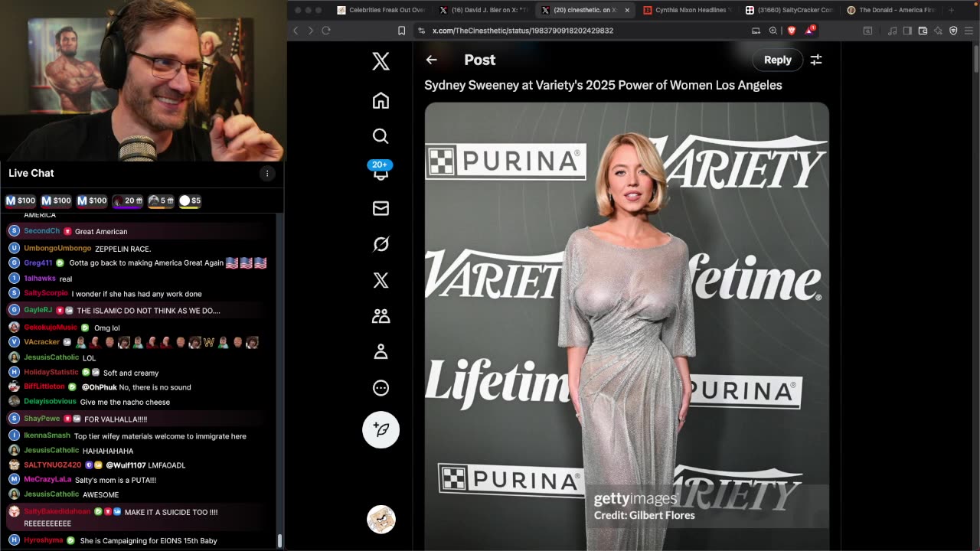
Task: Click the @Wulf1107 mention in chat
Action: (126, 465)
